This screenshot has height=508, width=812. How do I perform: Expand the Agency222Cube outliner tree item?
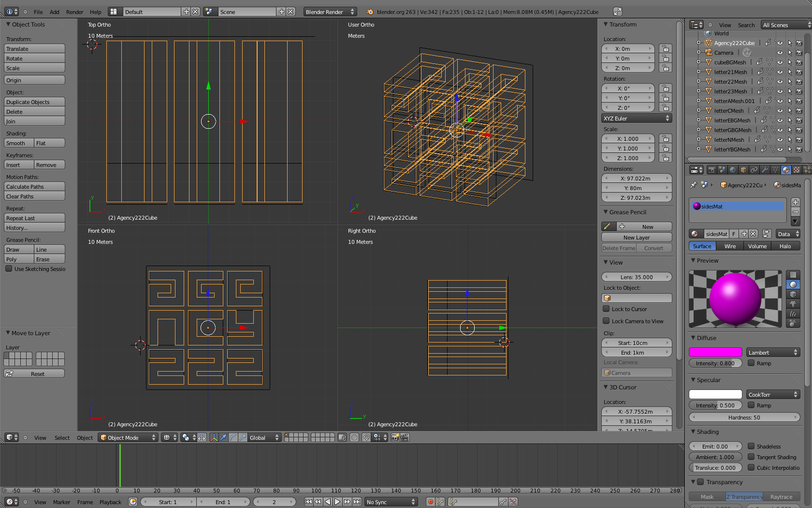click(698, 43)
